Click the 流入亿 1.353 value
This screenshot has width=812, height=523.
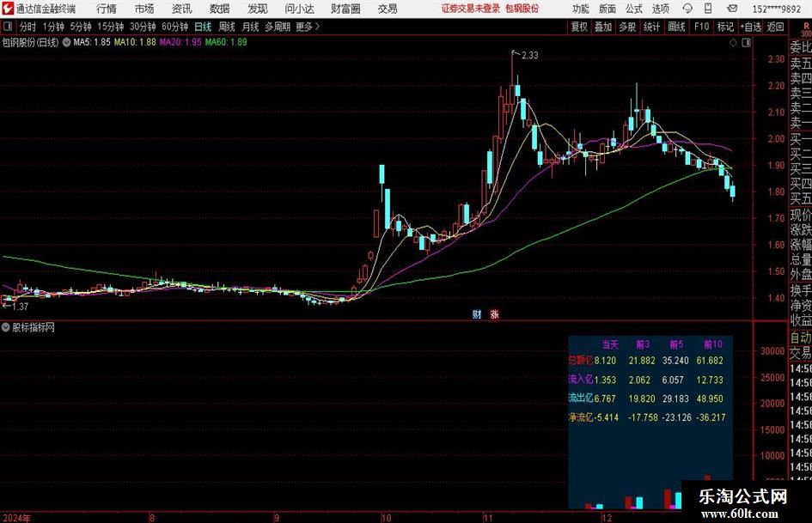tap(605, 380)
